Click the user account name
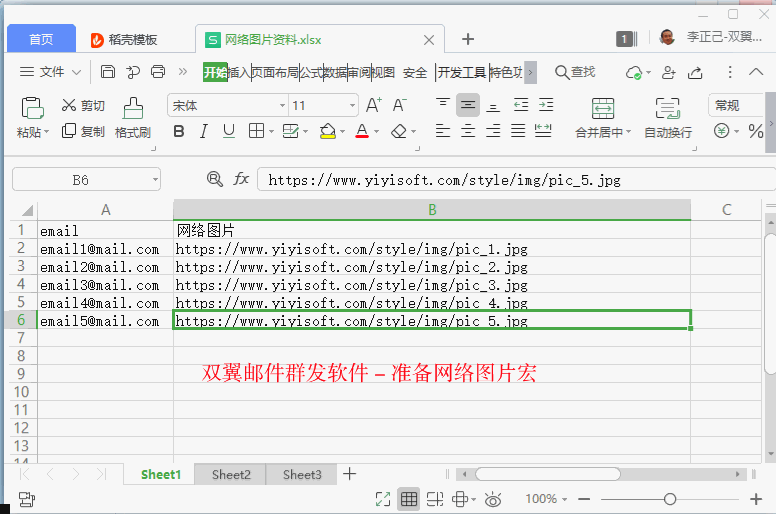 724,37
